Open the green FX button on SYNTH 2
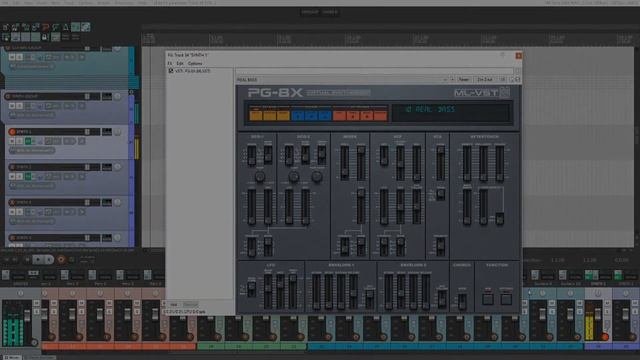This screenshot has height=360, width=640. point(28,176)
